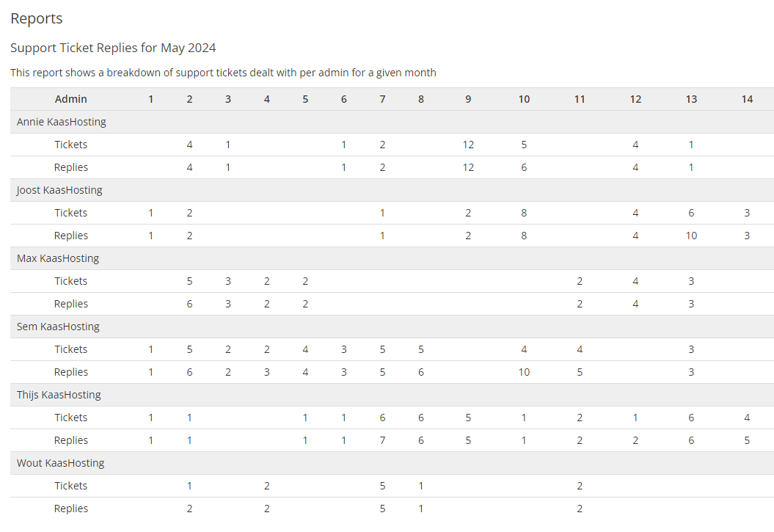Select the Sem KaasHosting admin row
774x532 pixels.
coord(58,327)
